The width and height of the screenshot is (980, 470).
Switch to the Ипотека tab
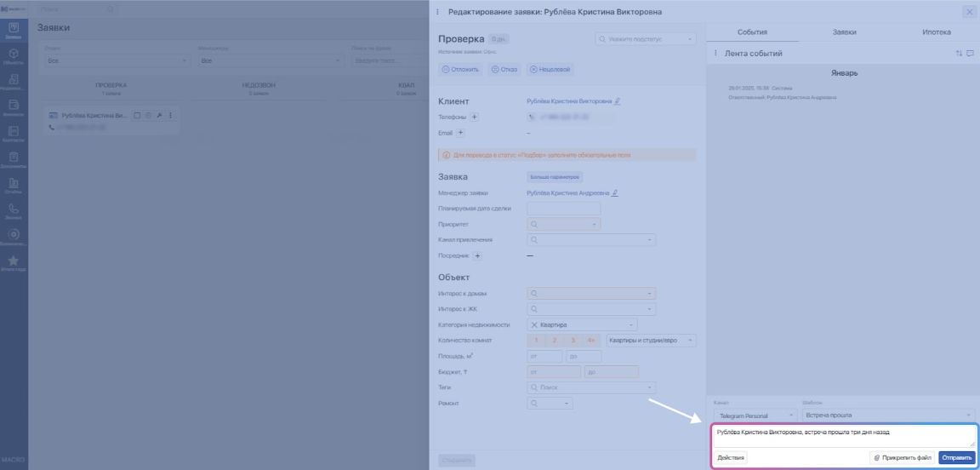[x=936, y=32]
